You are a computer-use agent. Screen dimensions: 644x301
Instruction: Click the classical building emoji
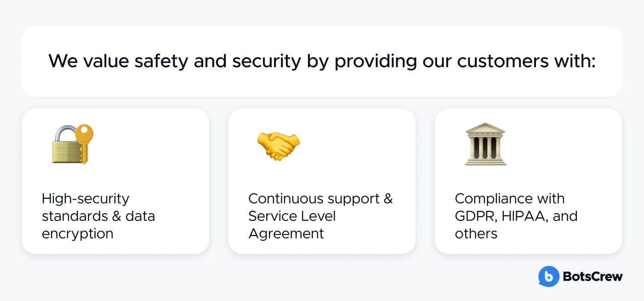click(485, 144)
